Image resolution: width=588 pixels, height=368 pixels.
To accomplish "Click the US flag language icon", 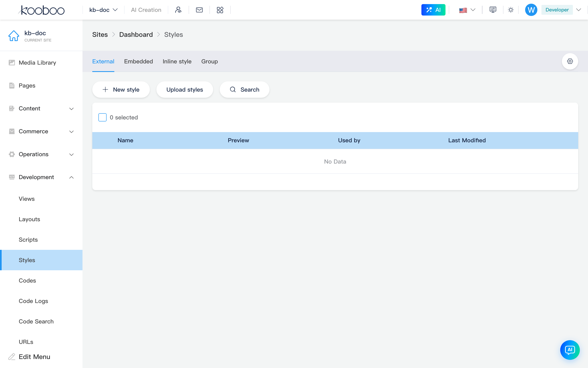I will click(x=463, y=10).
